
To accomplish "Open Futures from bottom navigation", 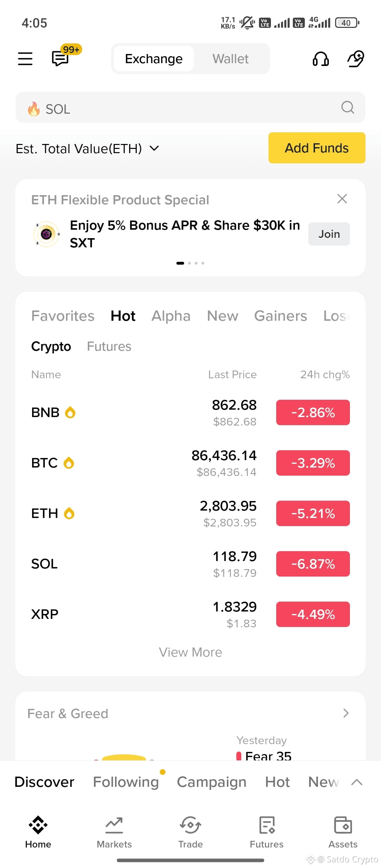I will (267, 832).
